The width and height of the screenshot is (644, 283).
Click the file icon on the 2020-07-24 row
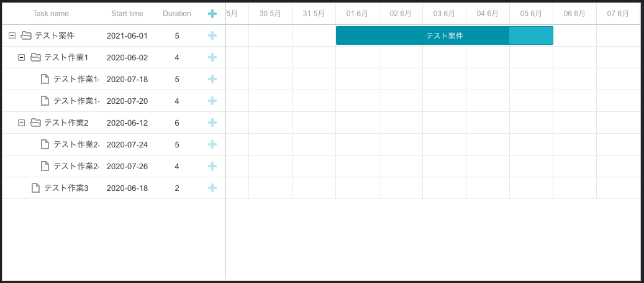tap(45, 144)
